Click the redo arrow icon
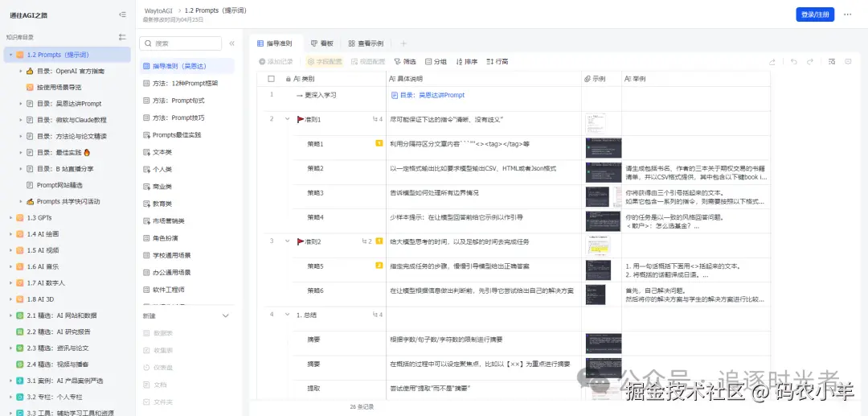 coord(810,62)
